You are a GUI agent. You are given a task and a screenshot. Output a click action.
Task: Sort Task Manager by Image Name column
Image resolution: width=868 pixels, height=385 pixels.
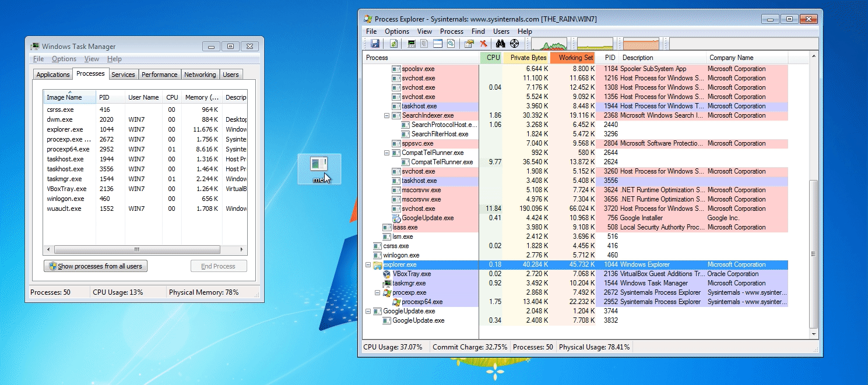tap(69, 97)
